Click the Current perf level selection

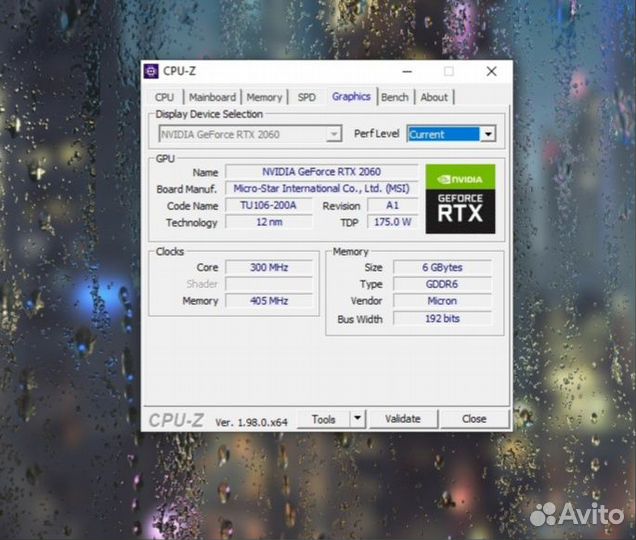(443, 134)
